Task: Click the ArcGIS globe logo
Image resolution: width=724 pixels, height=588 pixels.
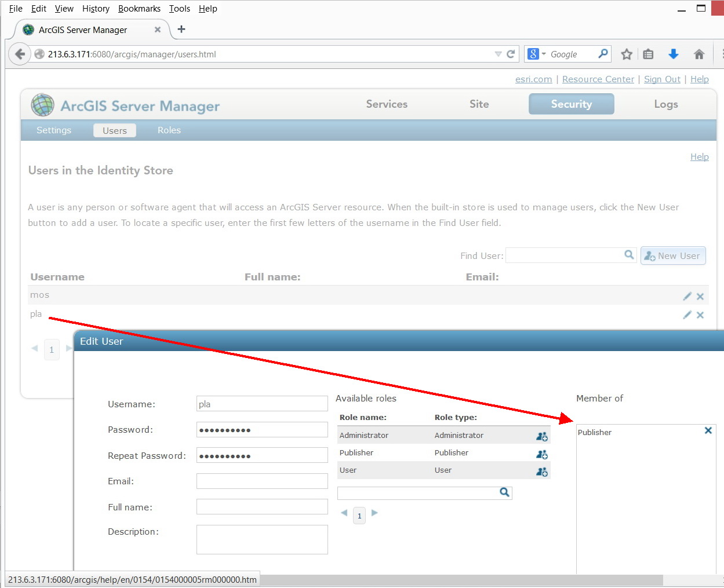Action: (43, 105)
